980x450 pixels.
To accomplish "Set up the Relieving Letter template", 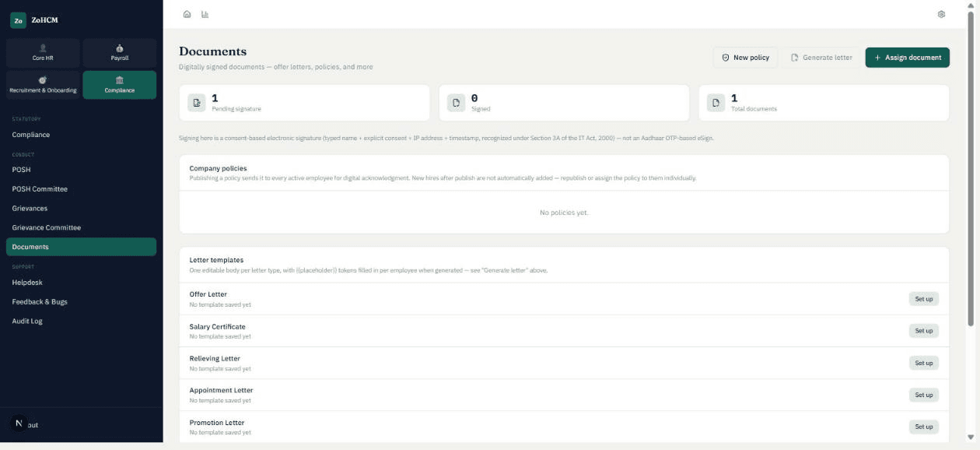I will point(923,363).
